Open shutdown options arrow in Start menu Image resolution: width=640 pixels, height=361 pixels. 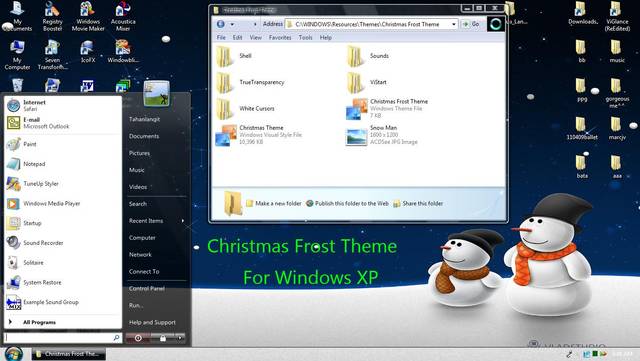[x=180, y=338]
